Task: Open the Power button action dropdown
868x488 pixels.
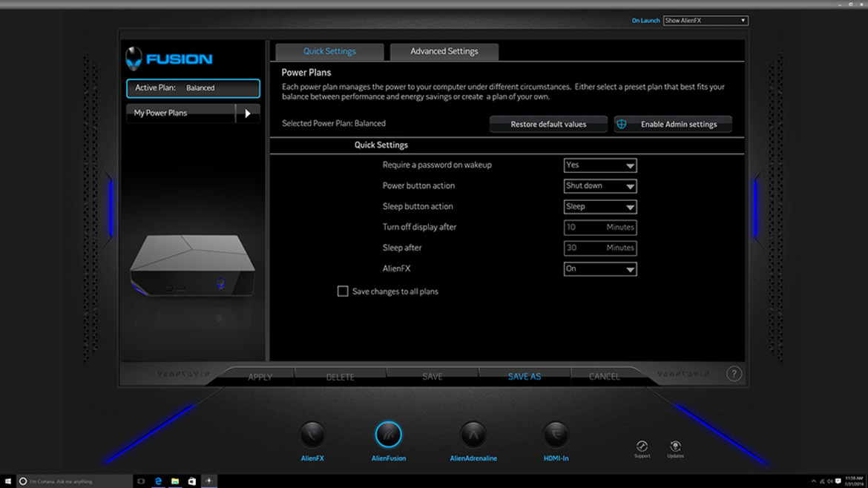Action: point(600,186)
